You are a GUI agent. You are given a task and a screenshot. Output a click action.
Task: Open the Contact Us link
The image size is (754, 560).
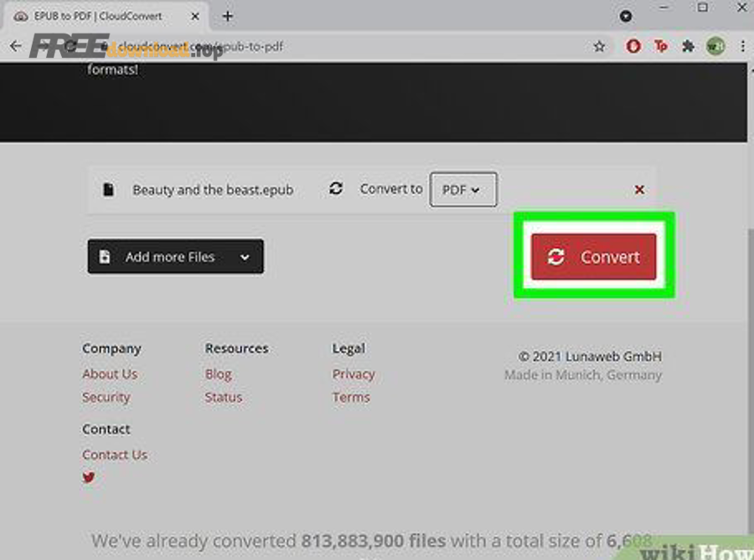pos(115,455)
